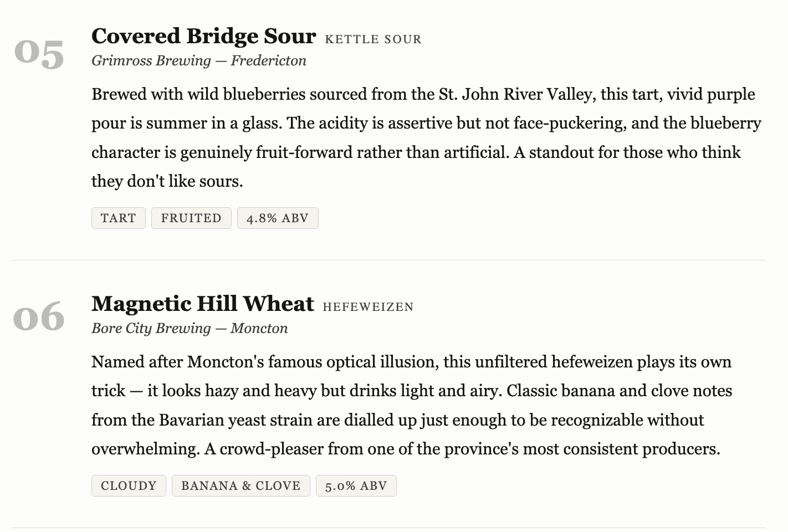Click the BANANA & CLOVE tag
This screenshot has width=788, height=532.
(x=241, y=486)
